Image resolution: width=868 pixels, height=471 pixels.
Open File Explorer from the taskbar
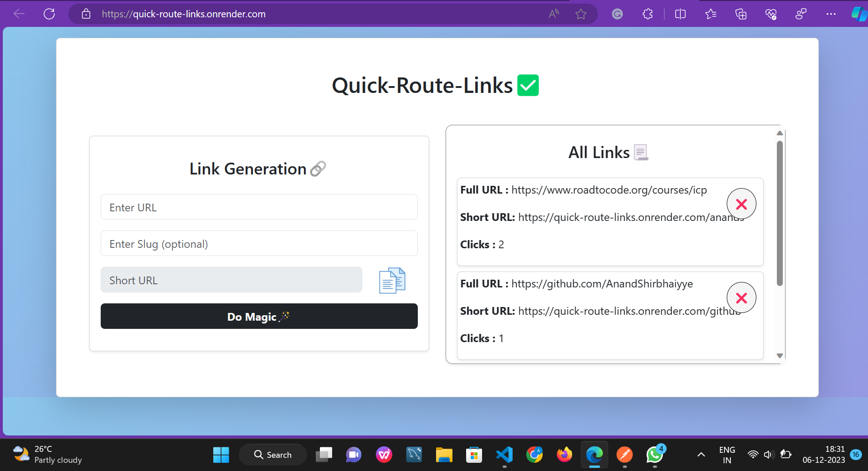pos(444,455)
